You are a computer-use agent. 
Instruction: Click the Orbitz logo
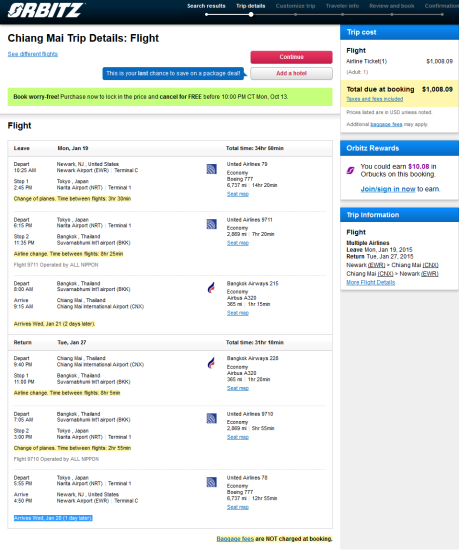(46, 10)
